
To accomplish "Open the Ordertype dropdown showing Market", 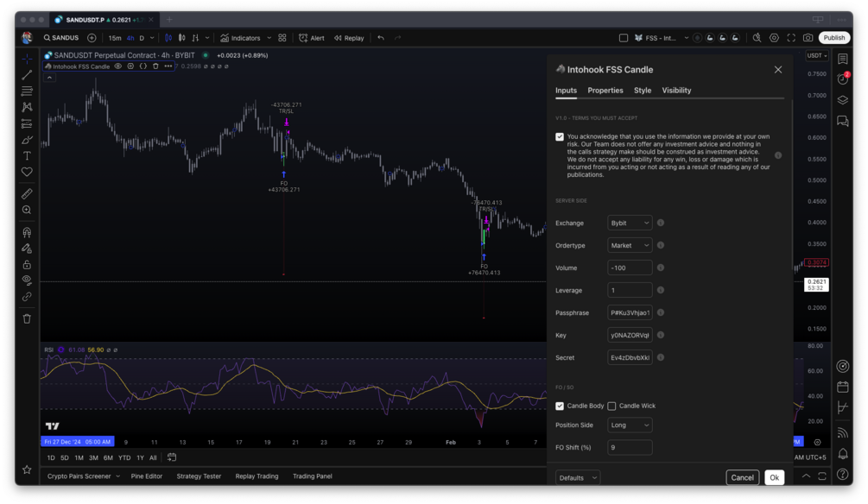I will point(630,246).
